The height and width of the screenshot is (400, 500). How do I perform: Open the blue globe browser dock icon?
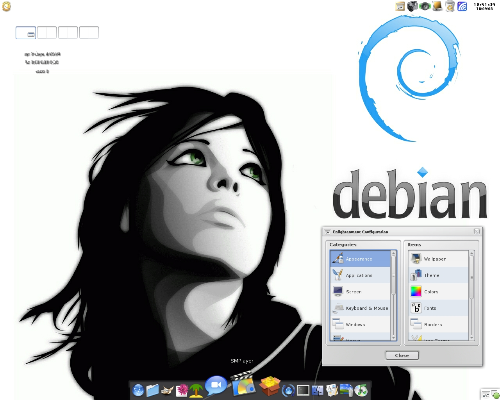tap(138, 390)
